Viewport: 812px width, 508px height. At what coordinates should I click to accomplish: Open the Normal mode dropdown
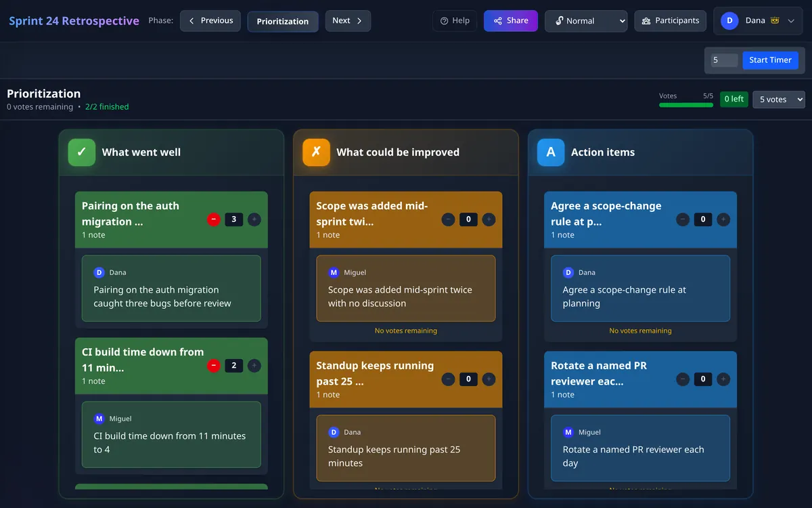point(586,21)
